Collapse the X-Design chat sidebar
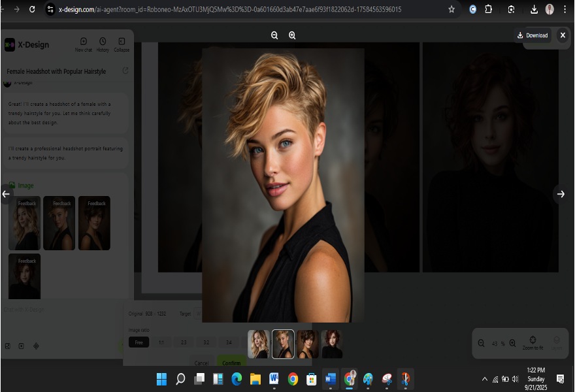 click(122, 44)
